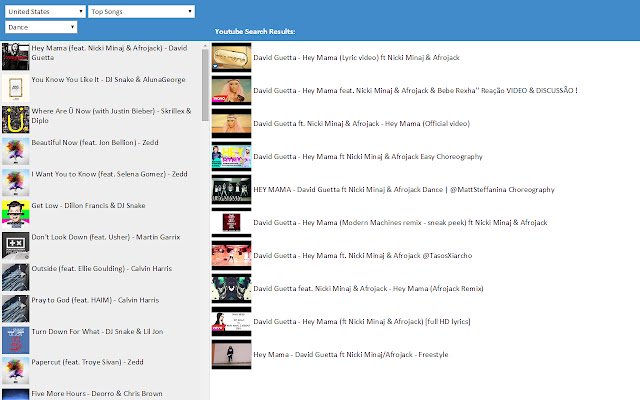Choose song Turn Down For What
Viewport: 640px width, 400px height.
click(x=97, y=331)
